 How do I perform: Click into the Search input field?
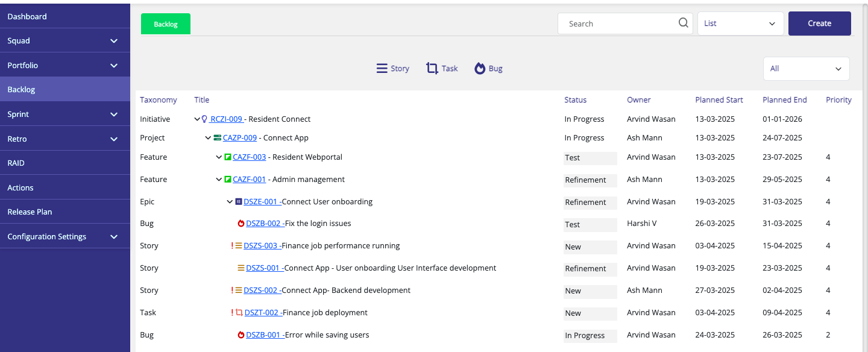pyautogui.click(x=618, y=24)
